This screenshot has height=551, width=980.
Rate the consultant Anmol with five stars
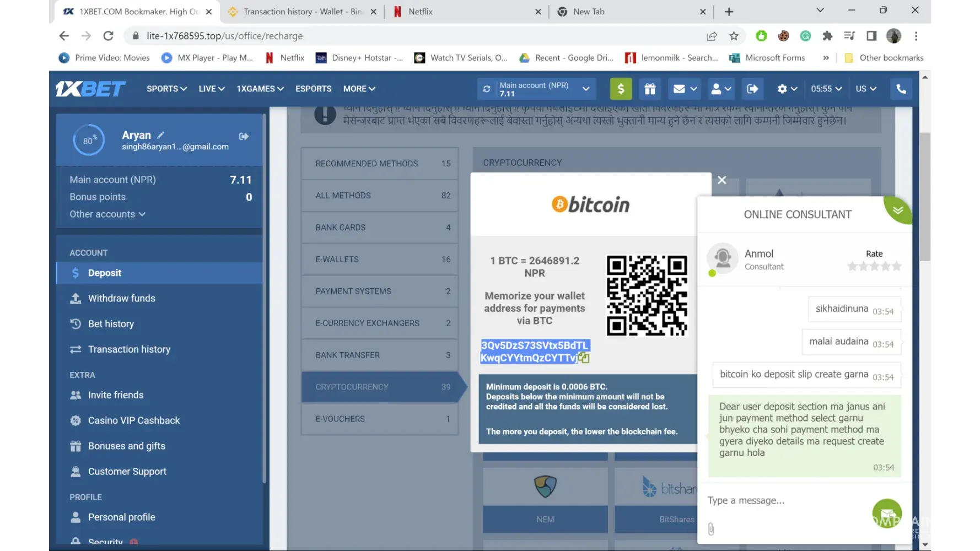pos(896,267)
